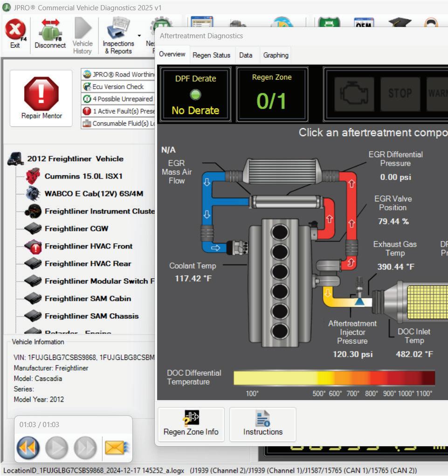This screenshot has height=476, width=448.
Task: Expand the Inspections & Reports dropdown arrow
Action: pyautogui.click(x=139, y=36)
